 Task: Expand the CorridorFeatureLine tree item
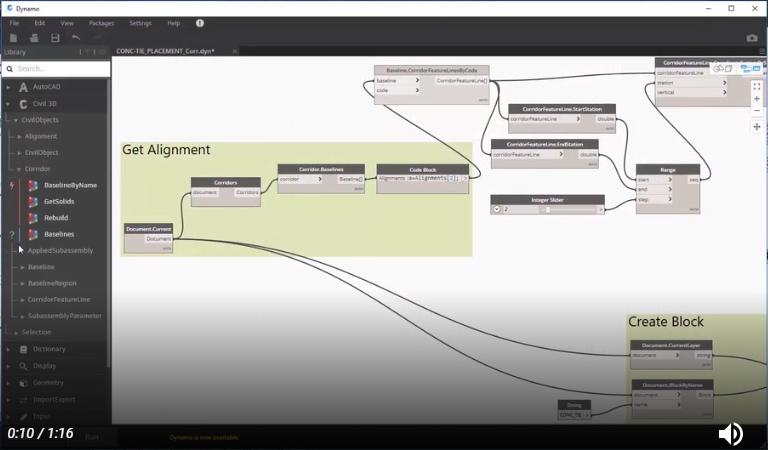23,300
